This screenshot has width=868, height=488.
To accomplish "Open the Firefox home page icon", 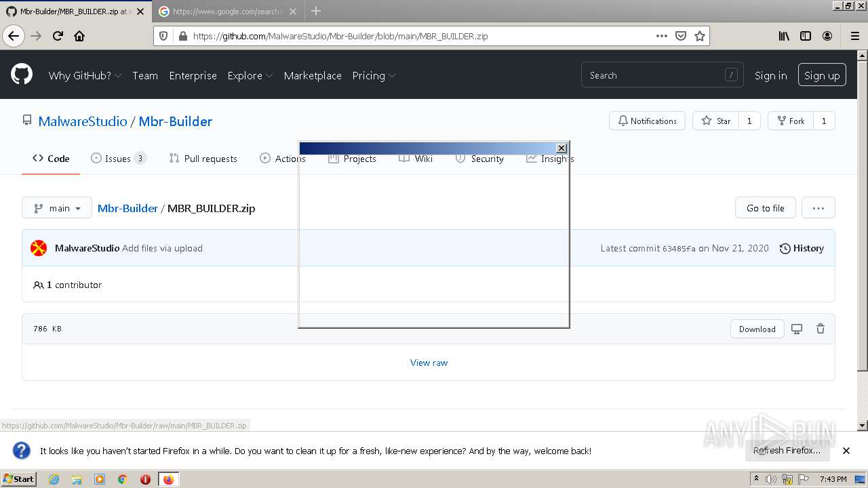I will pyautogui.click(x=79, y=36).
